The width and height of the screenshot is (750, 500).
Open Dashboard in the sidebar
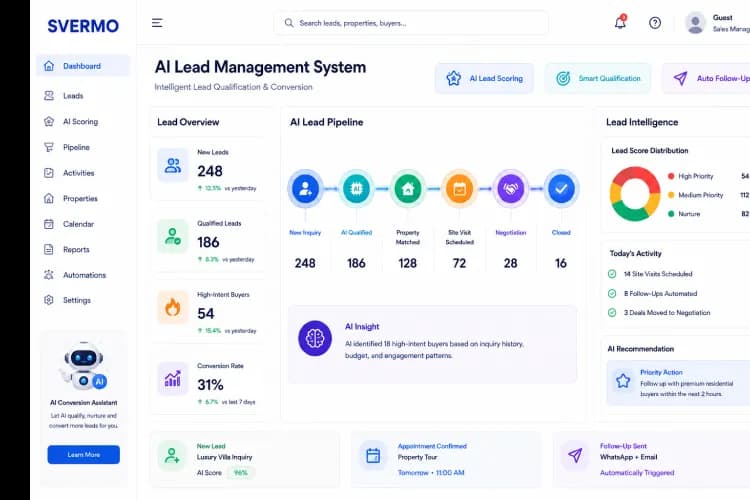(83, 66)
